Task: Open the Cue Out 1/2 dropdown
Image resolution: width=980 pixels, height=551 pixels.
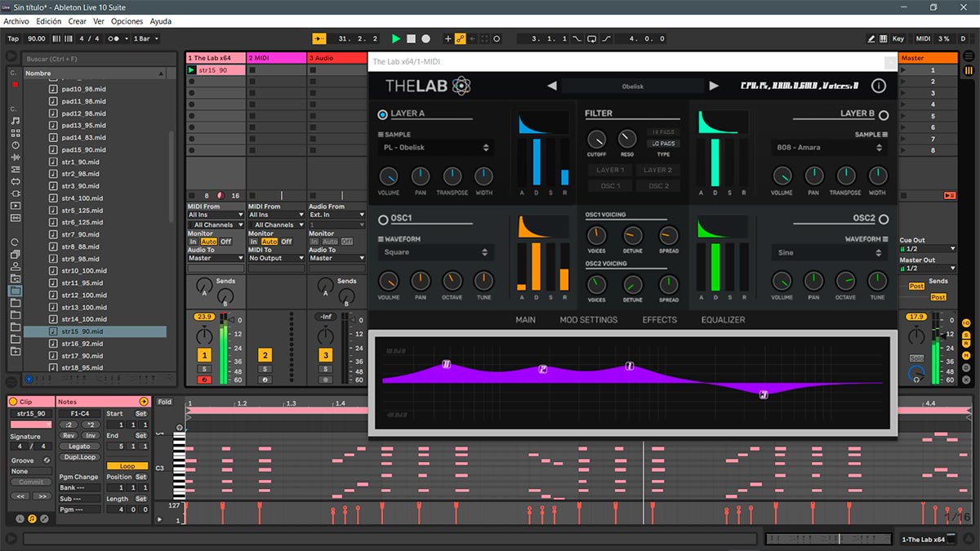Action: pos(927,248)
